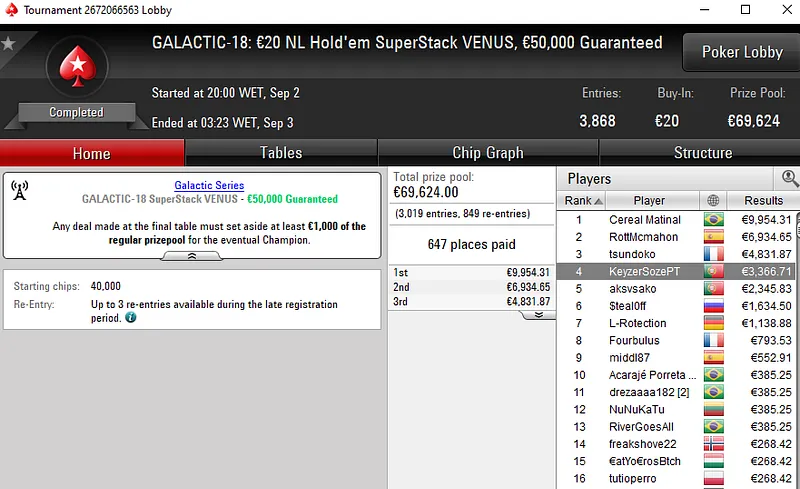
Task: Open the player search magnifier
Action: [790, 178]
